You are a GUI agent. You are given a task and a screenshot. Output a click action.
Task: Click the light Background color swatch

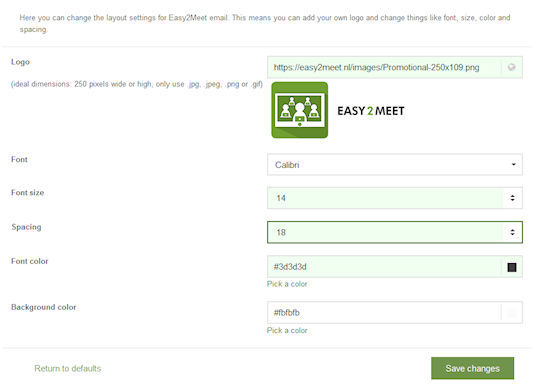(512, 313)
